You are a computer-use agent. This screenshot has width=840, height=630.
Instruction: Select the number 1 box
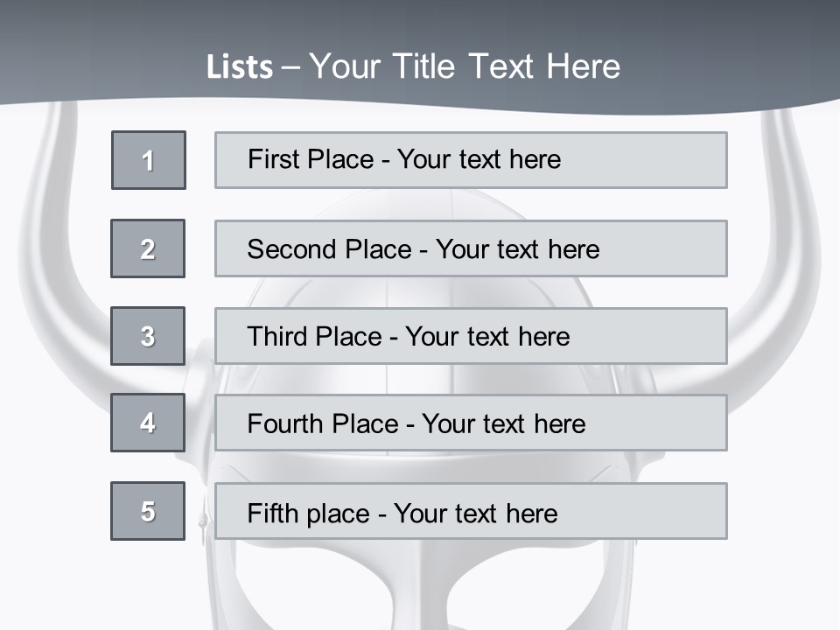click(x=149, y=160)
